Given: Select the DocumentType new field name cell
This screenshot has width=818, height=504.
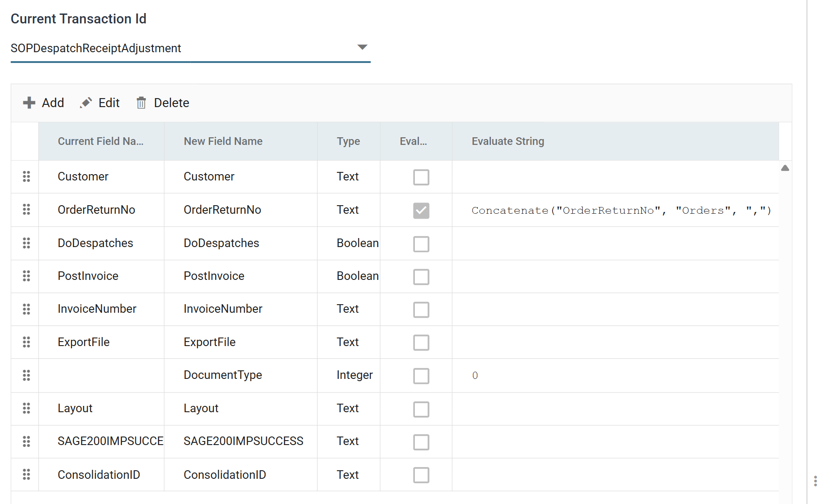Looking at the screenshot, I should pyautogui.click(x=241, y=375).
